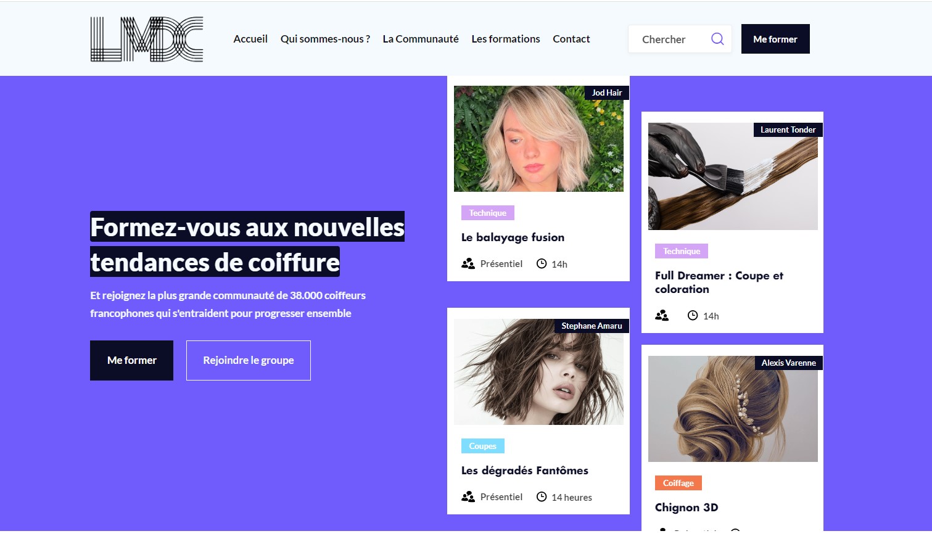The height and width of the screenshot is (560, 932).
Task: Select La Communauté in the navbar
Action: tap(421, 39)
